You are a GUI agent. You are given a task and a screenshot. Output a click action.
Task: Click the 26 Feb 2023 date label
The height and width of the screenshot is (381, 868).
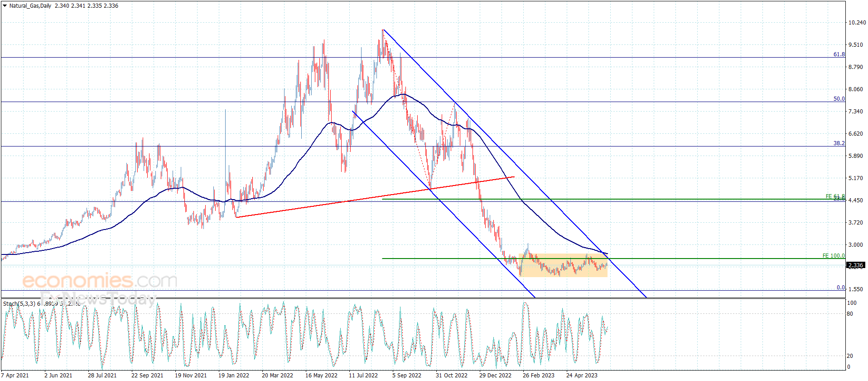(x=539, y=375)
